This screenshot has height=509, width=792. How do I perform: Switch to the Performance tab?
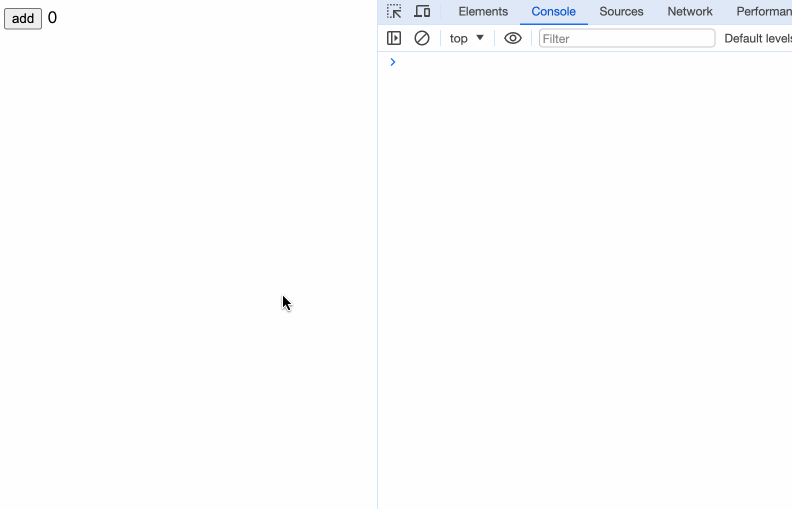764,12
